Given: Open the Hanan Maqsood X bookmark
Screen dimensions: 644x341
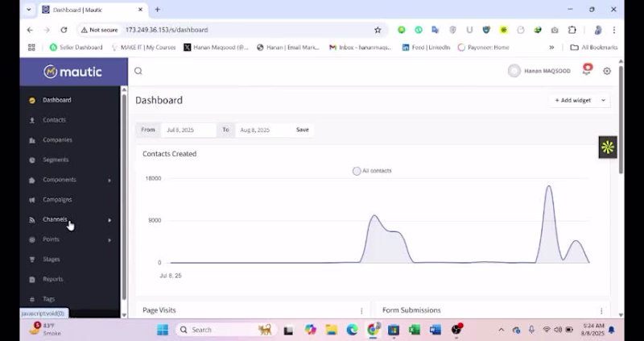Looking at the screenshot, I should pos(216,48).
